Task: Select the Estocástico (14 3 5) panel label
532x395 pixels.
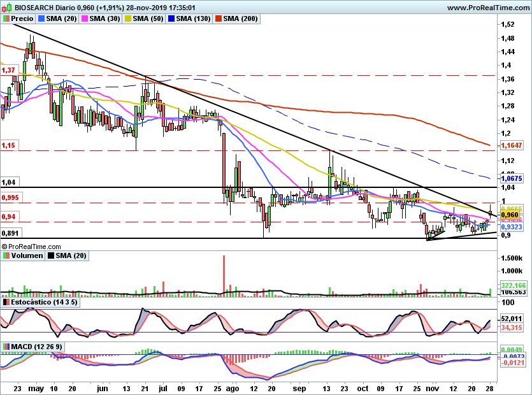Action: pos(44,302)
